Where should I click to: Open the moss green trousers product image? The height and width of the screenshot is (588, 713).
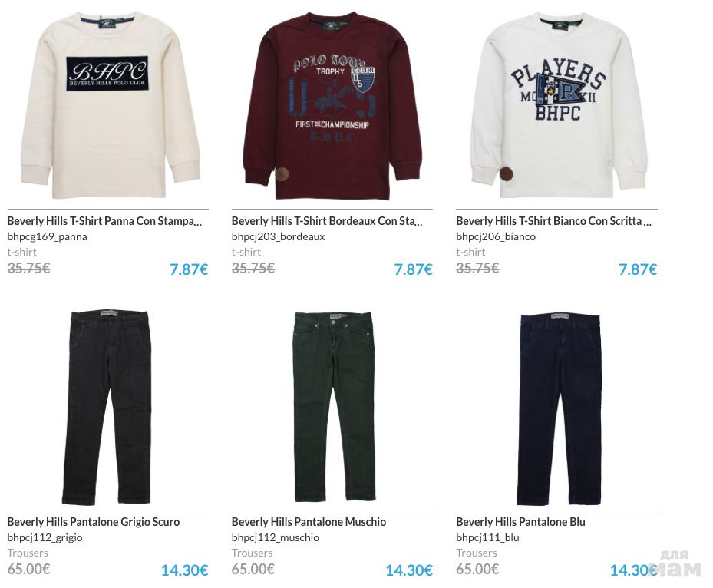334,407
